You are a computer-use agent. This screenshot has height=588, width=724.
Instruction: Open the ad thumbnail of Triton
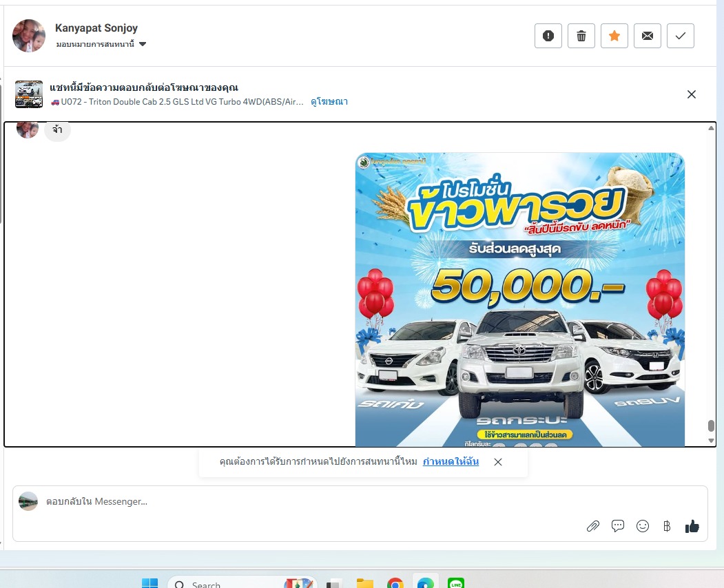[x=29, y=94]
